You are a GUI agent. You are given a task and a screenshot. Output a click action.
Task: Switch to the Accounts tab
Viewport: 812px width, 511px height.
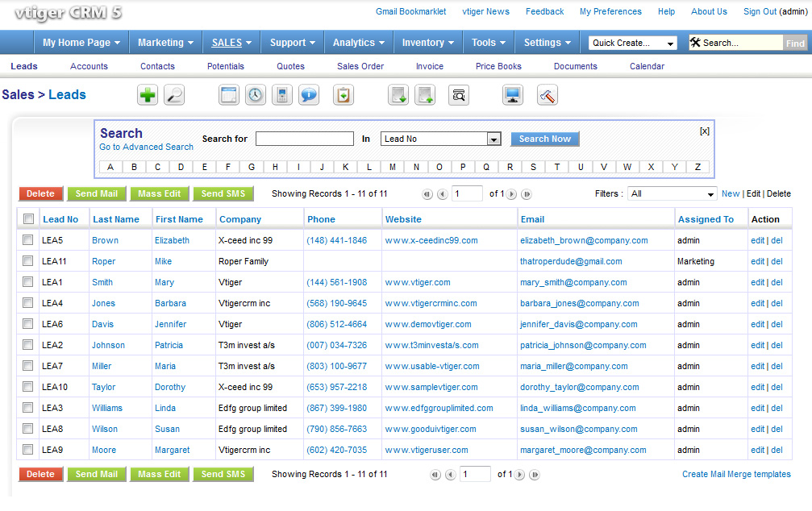pyautogui.click(x=89, y=66)
